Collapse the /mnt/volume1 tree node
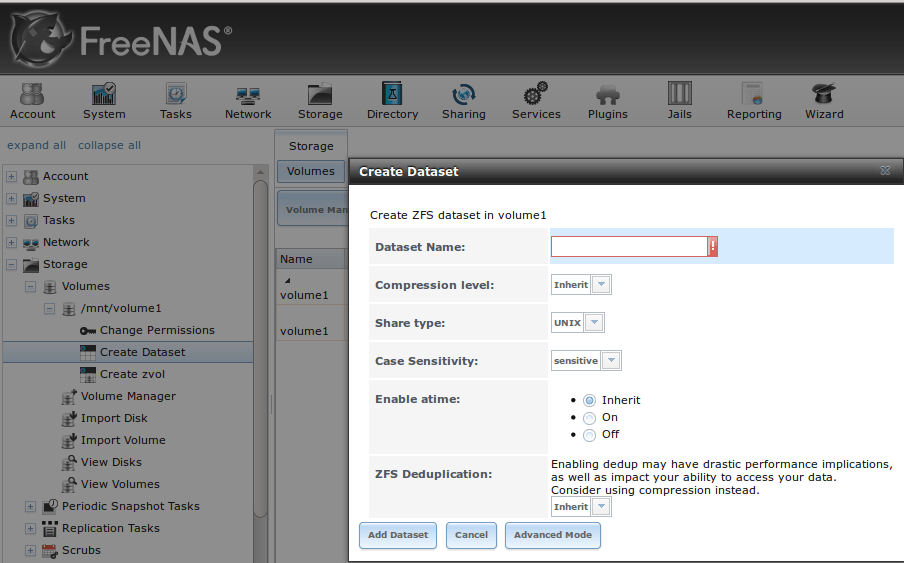Image resolution: width=904 pixels, height=563 pixels. 50,308
